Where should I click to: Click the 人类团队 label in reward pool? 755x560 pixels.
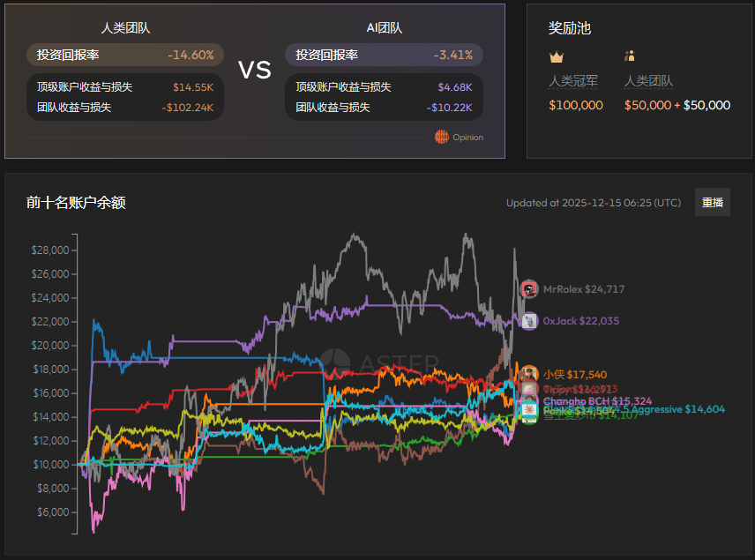tap(648, 81)
